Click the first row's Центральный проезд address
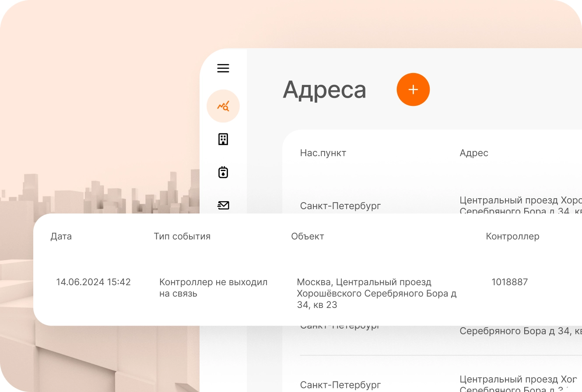 [520, 201]
